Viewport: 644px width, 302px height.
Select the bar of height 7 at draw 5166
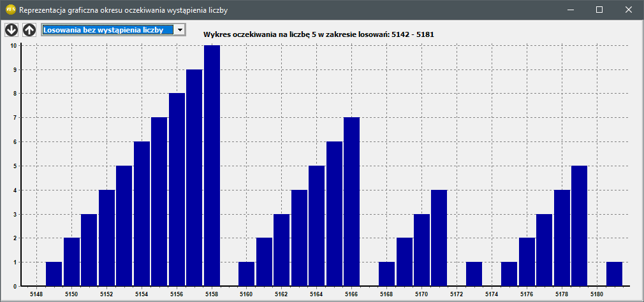pyautogui.click(x=351, y=201)
